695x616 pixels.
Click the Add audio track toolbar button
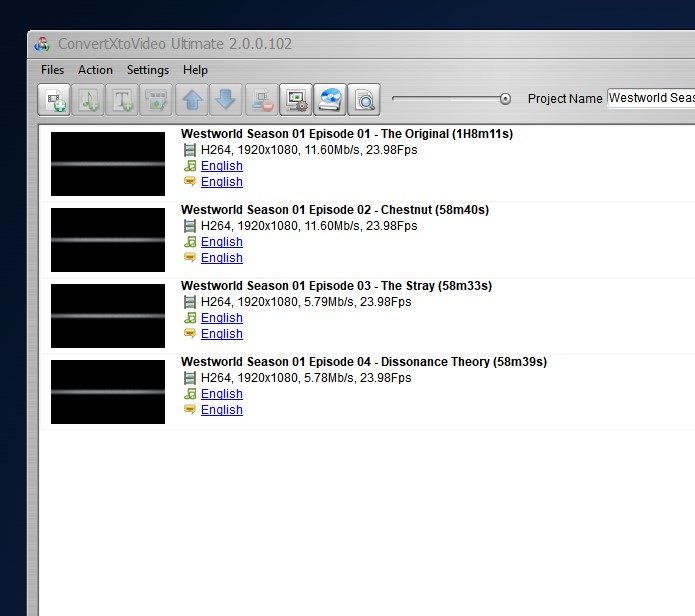point(88,100)
